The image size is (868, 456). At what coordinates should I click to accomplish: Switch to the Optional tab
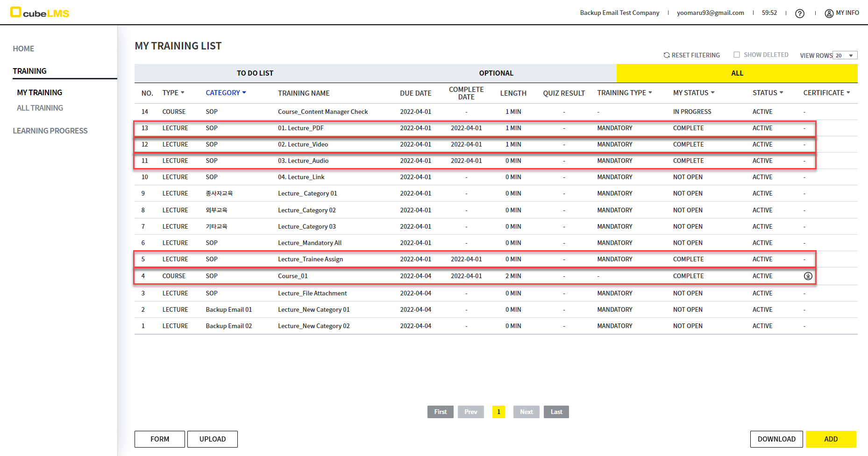coord(496,73)
